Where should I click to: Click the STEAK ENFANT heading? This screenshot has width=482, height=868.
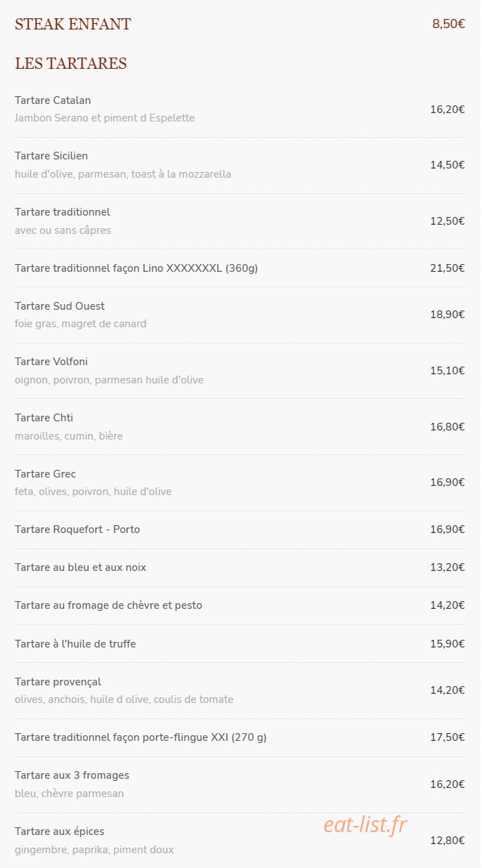[72, 25]
